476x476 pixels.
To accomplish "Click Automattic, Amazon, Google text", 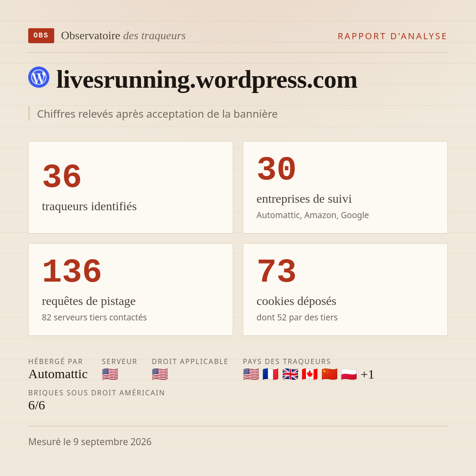I will [312, 215].
